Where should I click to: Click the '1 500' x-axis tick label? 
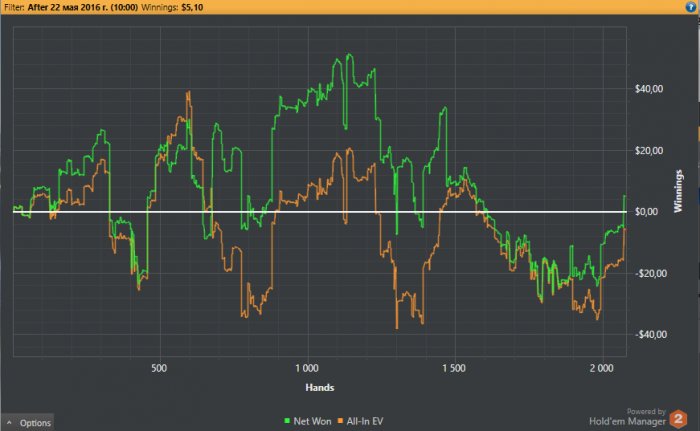(x=454, y=368)
